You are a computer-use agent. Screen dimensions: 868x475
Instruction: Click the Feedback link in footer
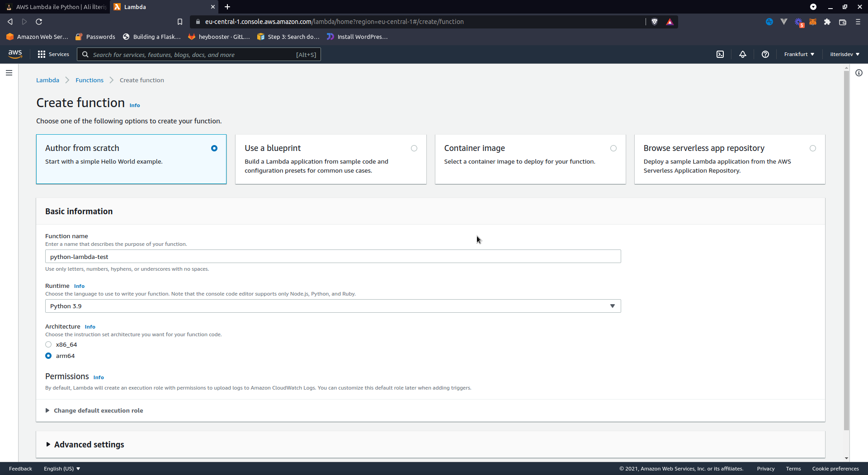coord(20,469)
